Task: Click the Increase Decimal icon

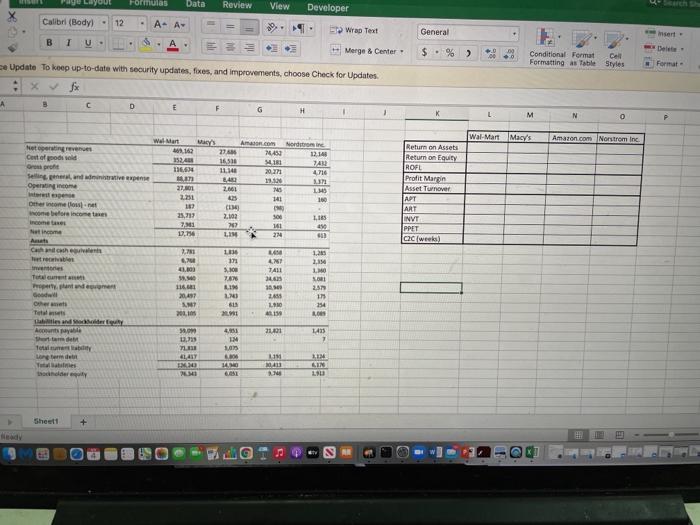Action: 491,54
